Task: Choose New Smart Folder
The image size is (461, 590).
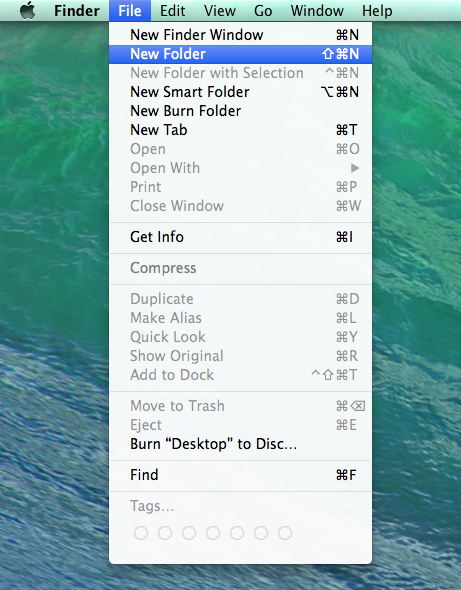Action: point(240,92)
